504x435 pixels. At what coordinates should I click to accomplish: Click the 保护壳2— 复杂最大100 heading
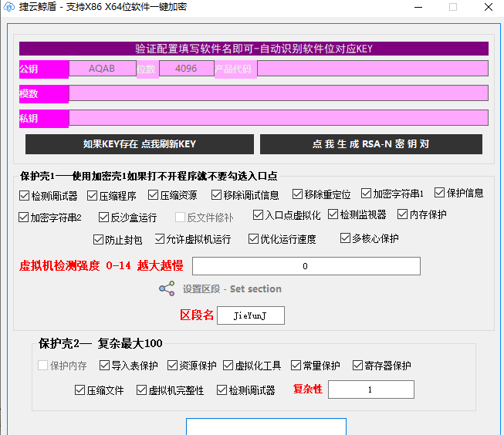100,343
